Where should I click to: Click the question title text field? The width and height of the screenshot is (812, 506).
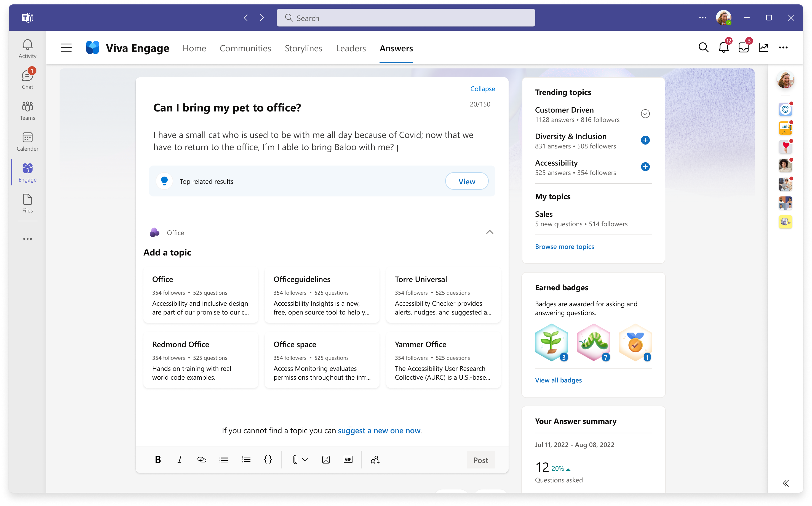[227, 107]
